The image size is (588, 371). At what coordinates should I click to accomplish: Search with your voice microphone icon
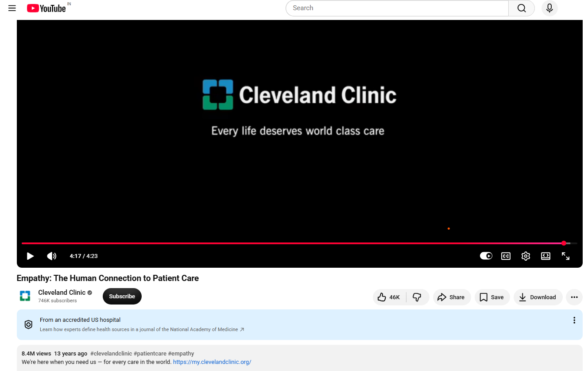[549, 8]
